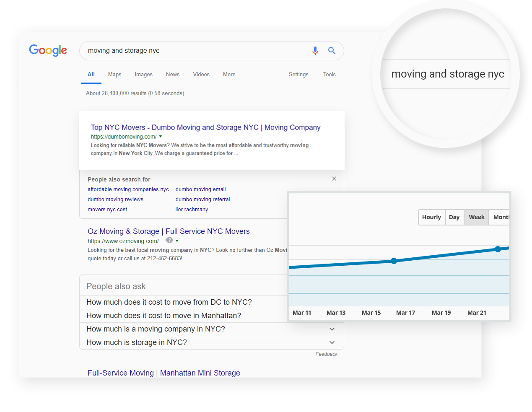Switch to the News tab

pos(173,75)
